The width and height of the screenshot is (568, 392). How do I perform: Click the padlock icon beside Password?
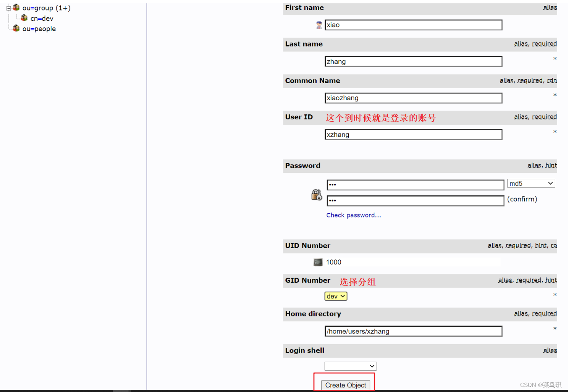click(x=317, y=195)
